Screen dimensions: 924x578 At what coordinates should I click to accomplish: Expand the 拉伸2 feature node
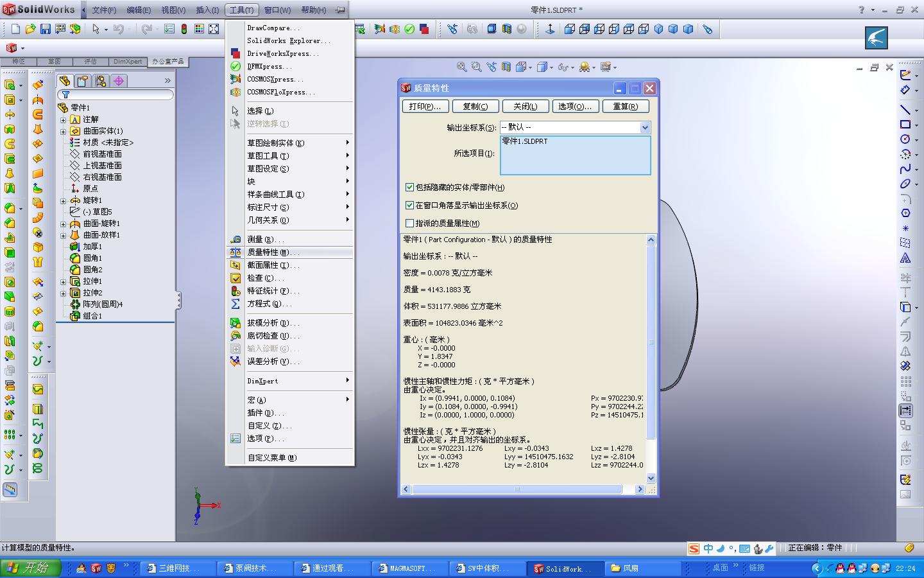(64, 293)
